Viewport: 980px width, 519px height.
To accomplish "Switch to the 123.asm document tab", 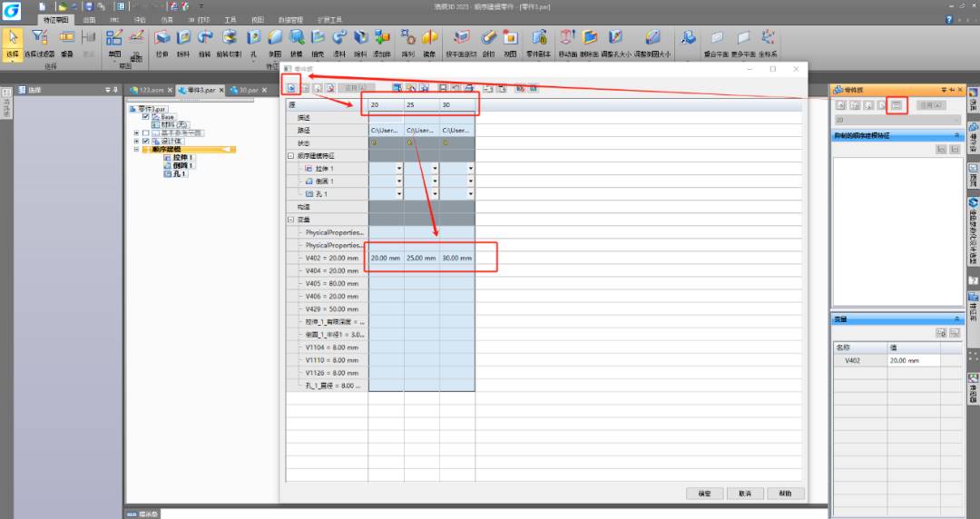I will pos(146,90).
